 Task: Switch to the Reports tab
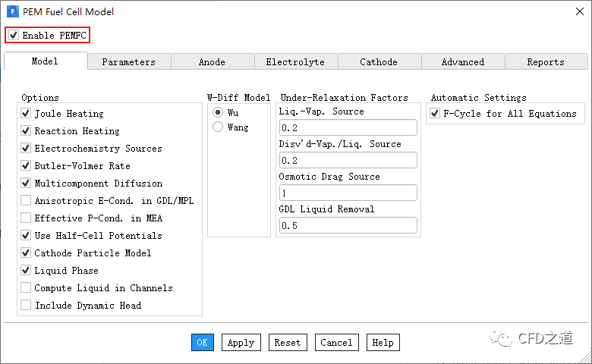[545, 62]
